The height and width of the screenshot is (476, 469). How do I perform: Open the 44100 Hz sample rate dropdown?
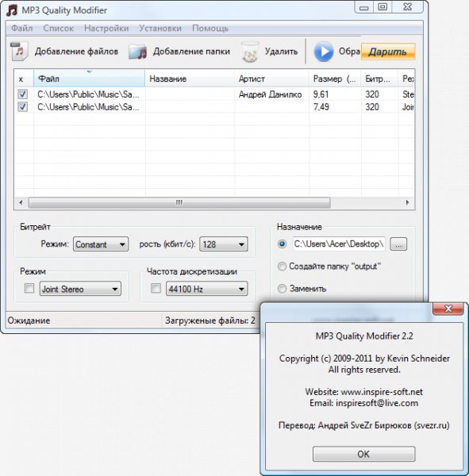(x=206, y=289)
